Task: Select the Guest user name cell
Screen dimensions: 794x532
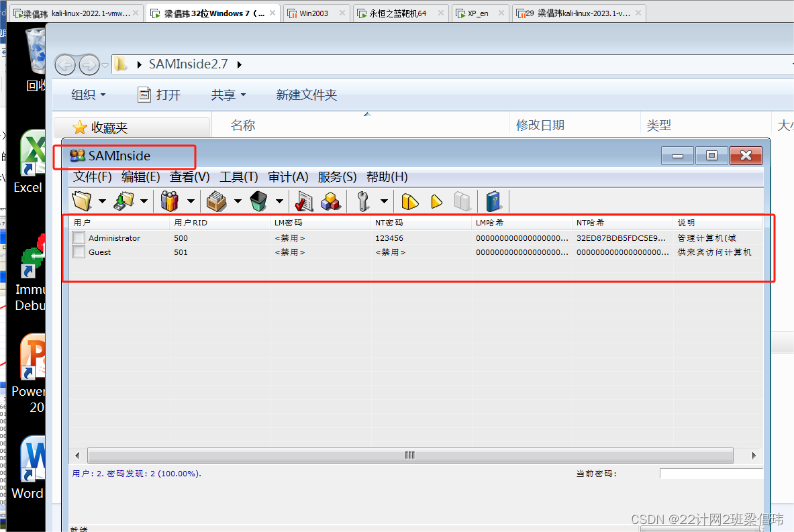Action: [x=100, y=252]
